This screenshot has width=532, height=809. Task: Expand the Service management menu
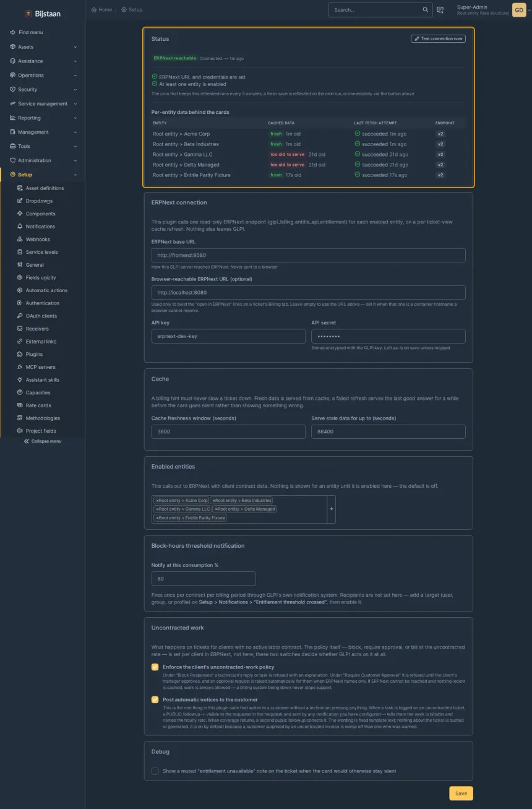tap(42, 104)
